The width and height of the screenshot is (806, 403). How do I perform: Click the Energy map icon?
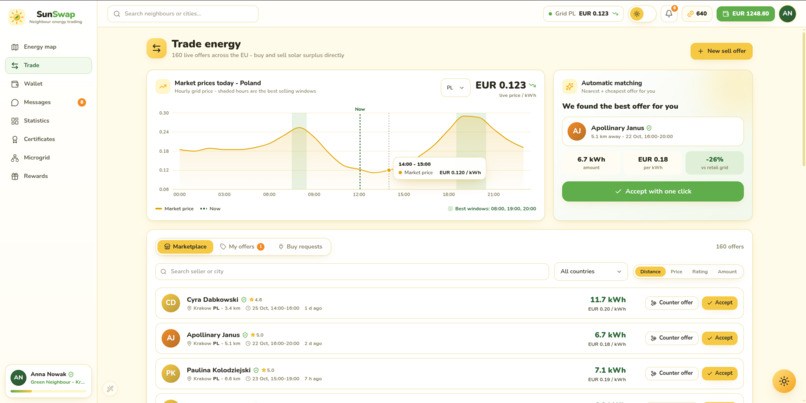[x=14, y=47]
